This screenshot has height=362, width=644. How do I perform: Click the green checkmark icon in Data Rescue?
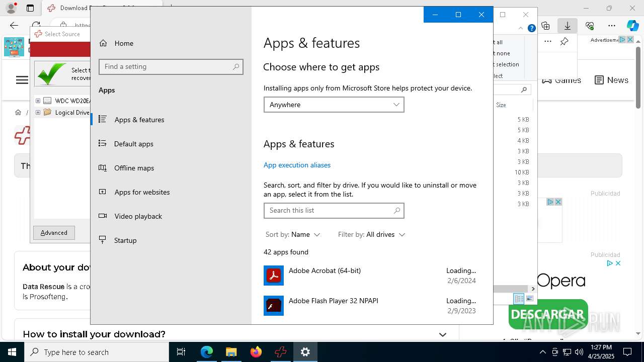tap(51, 74)
